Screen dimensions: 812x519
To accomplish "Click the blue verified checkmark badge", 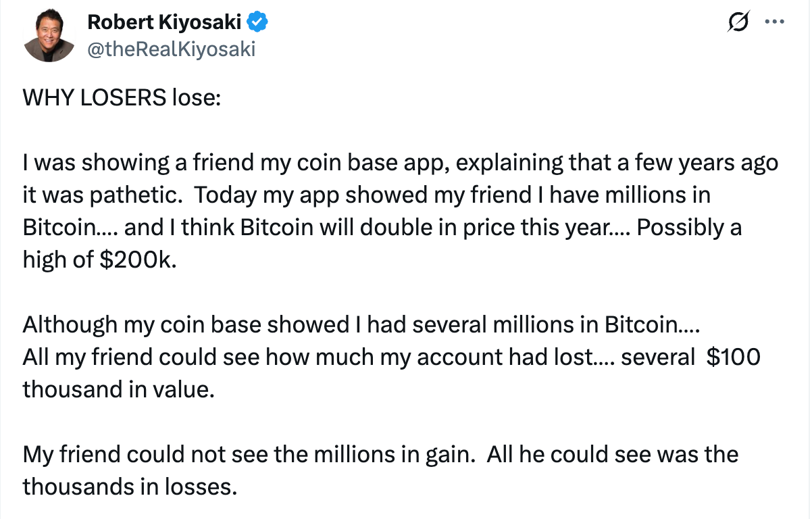I will pyautogui.click(x=257, y=22).
